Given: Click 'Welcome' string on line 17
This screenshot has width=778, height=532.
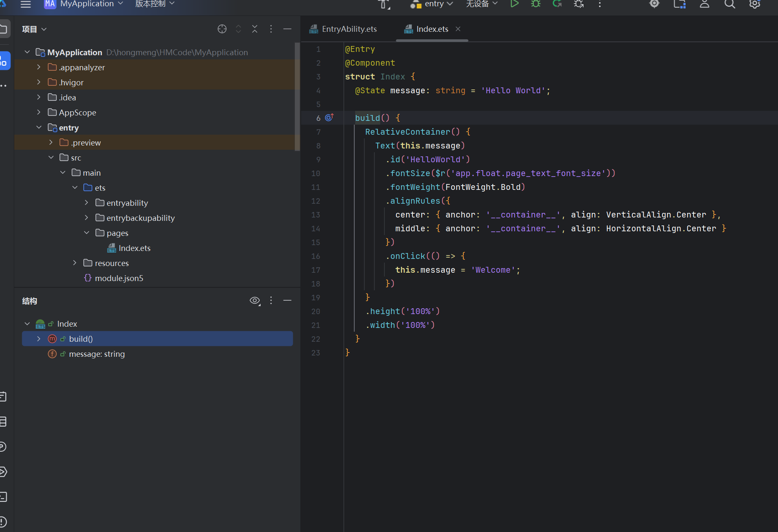Looking at the screenshot, I should click(x=493, y=270).
